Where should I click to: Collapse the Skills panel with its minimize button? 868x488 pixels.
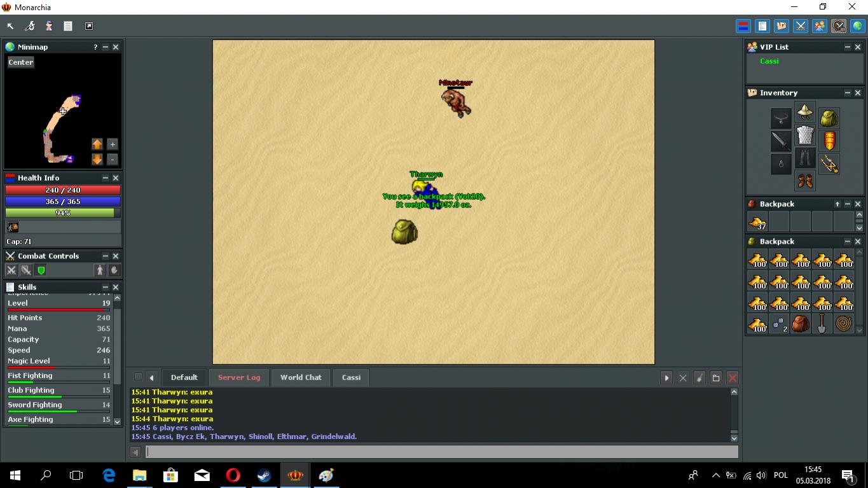[106, 288]
